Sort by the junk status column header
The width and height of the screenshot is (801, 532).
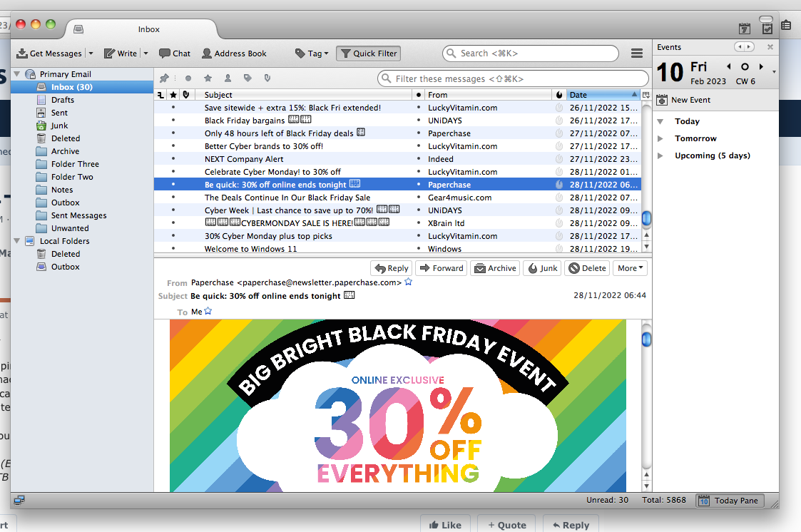tap(559, 95)
